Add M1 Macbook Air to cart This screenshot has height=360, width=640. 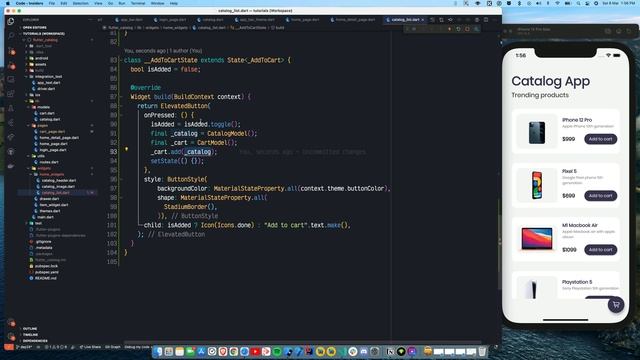[x=600, y=249]
